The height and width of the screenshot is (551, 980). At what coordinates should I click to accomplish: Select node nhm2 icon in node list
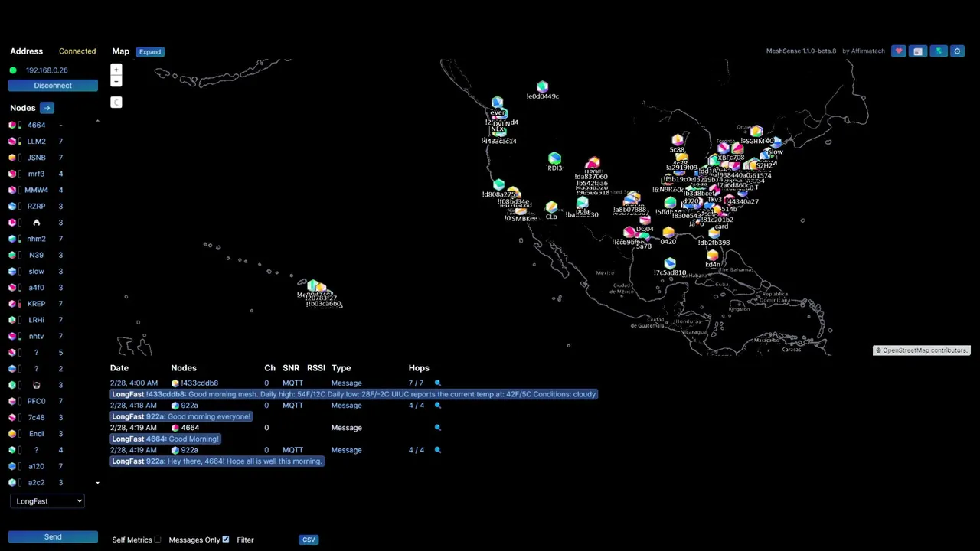pyautogui.click(x=12, y=239)
